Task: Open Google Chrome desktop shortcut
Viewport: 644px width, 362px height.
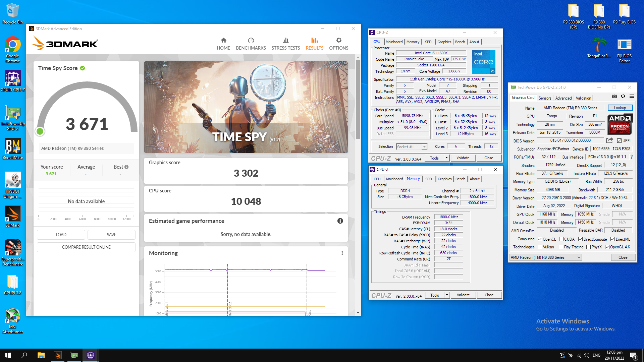Action: 12,50
